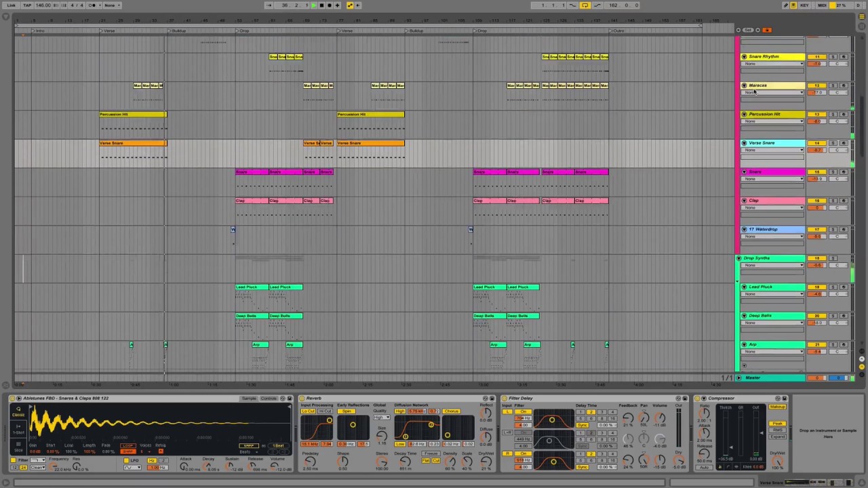Toggle the Compressor device activator

(x=697, y=398)
